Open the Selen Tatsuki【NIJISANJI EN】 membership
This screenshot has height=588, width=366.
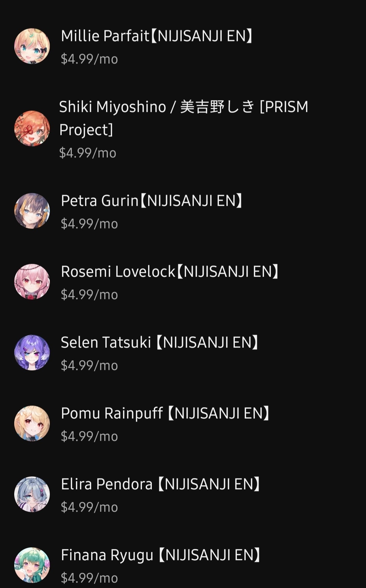[x=183, y=353]
